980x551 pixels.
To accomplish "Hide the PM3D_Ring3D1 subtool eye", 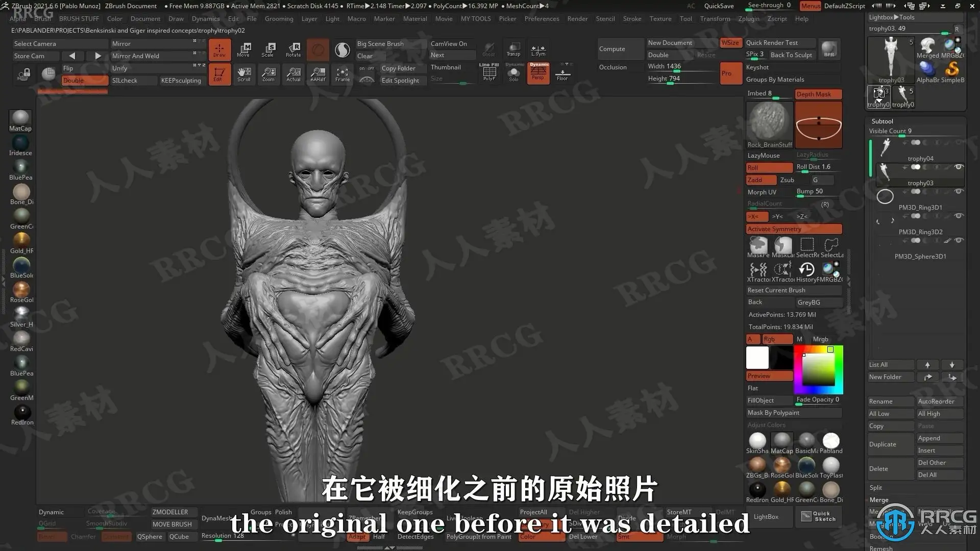I will click(x=959, y=191).
